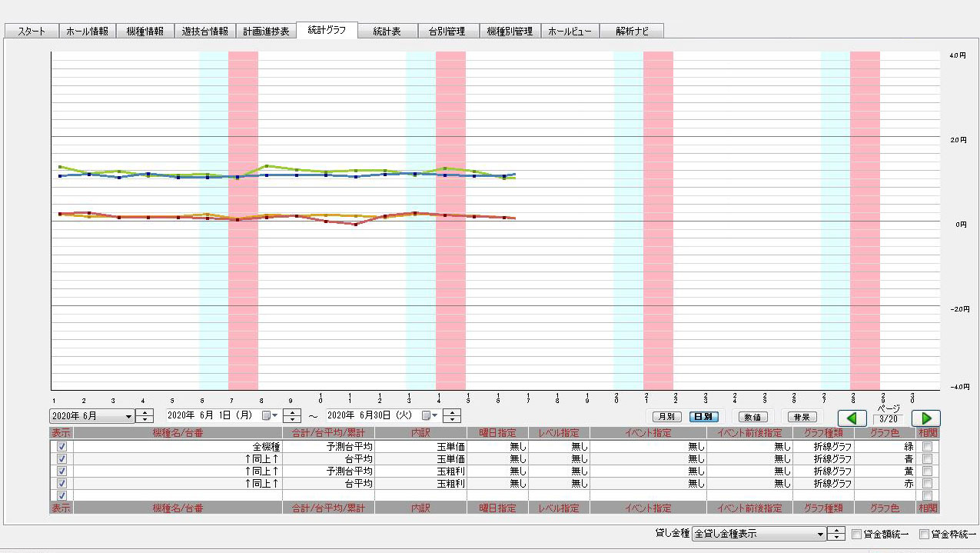Uncheck 表示 checkbox for 全機種 row
The image size is (980, 553).
point(61,447)
